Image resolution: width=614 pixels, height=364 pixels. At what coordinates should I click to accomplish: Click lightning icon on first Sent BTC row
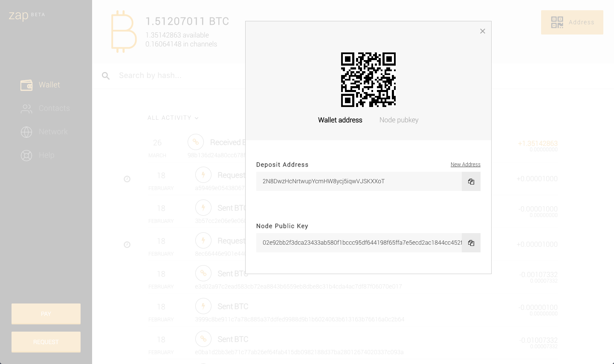point(203,208)
